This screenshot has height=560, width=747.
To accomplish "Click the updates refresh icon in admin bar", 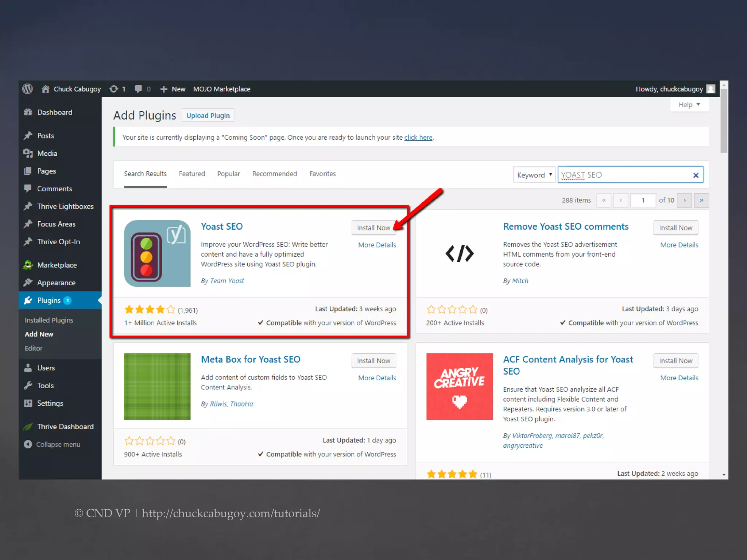I will point(114,89).
